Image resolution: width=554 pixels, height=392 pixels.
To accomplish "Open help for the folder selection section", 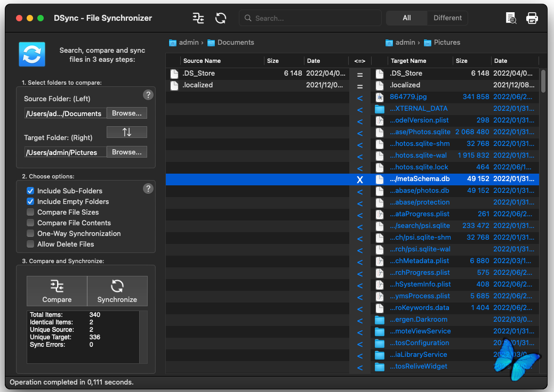I will 148,95.
